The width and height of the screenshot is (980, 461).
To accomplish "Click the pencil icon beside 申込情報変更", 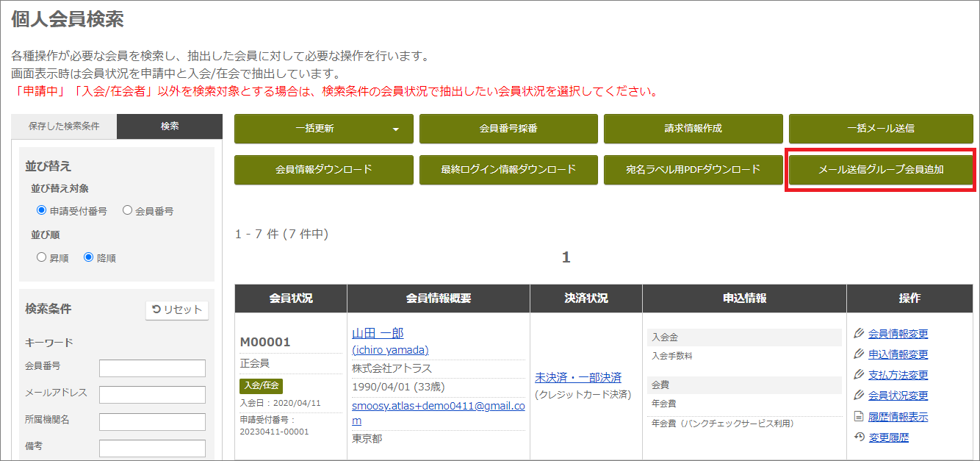I will 860,354.
